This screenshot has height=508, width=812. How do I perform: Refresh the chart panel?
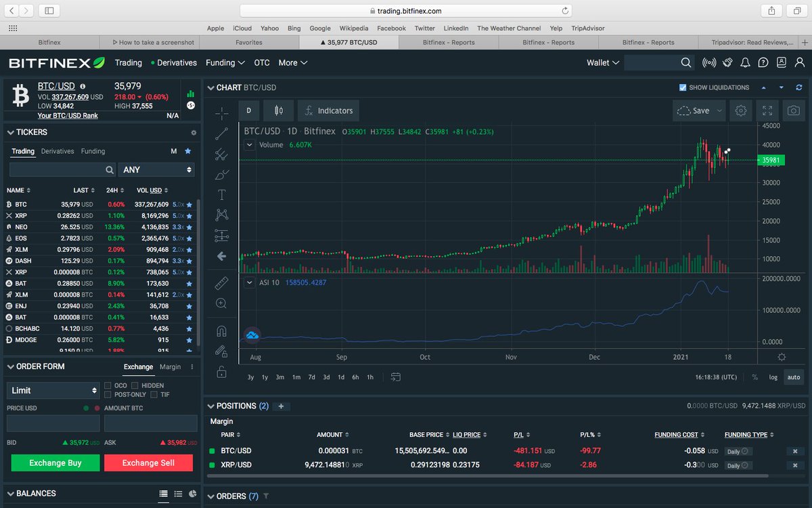[x=799, y=87]
